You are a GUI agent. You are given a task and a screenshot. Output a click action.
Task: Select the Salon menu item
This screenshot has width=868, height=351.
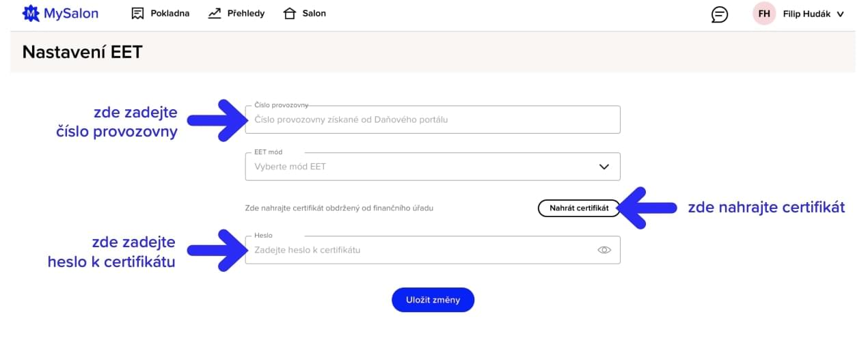(314, 13)
